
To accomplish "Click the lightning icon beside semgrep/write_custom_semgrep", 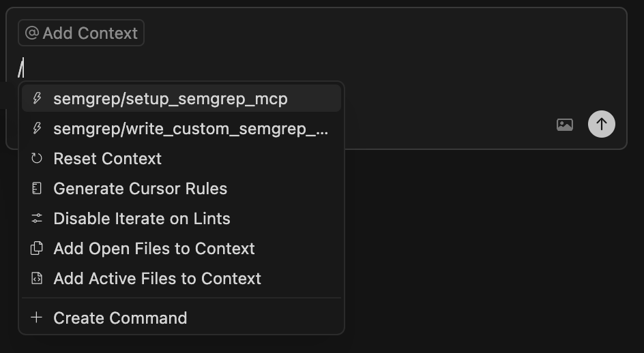I will tap(38, 129).
